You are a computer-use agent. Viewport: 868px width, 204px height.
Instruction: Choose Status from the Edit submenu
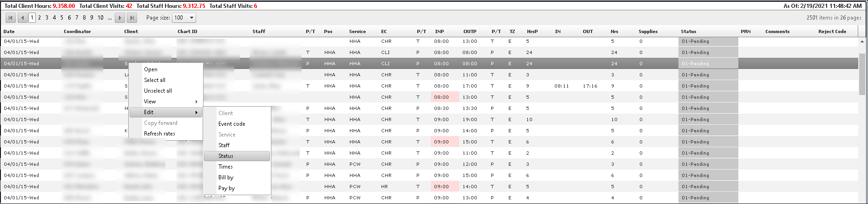[x=226, y=156]
